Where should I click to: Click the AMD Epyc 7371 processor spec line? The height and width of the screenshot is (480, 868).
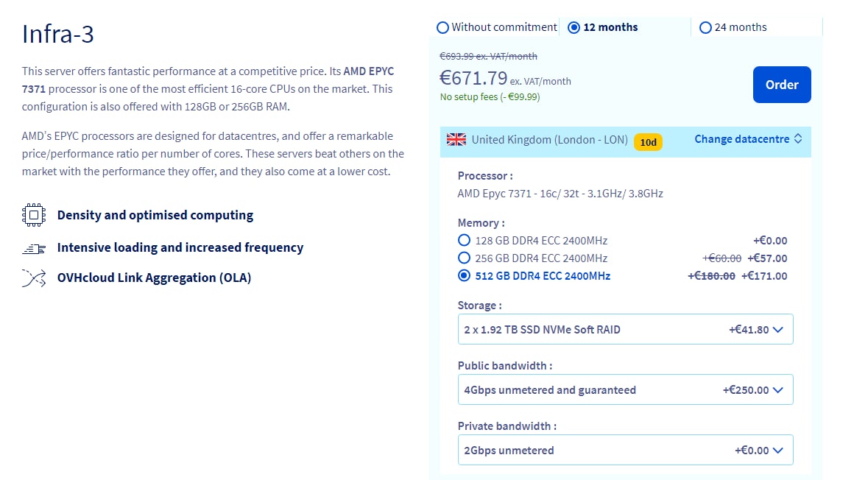[x=560, y=194]
